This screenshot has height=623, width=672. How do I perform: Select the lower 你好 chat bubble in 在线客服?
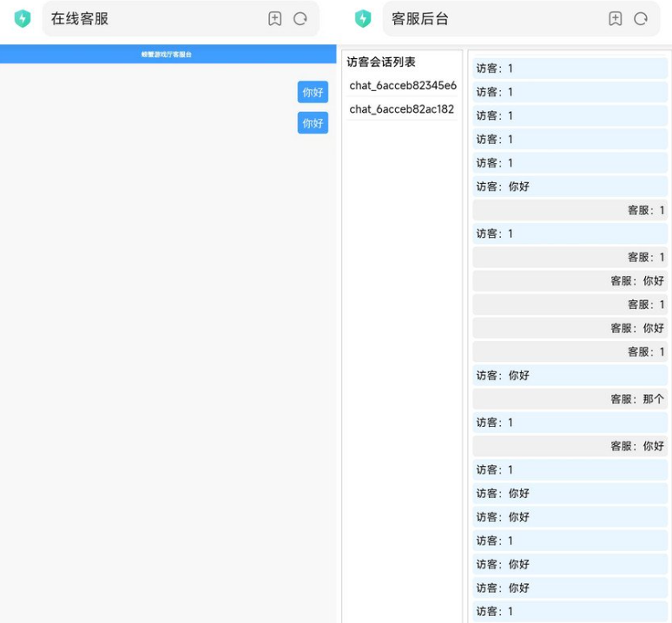click(313, 123)
